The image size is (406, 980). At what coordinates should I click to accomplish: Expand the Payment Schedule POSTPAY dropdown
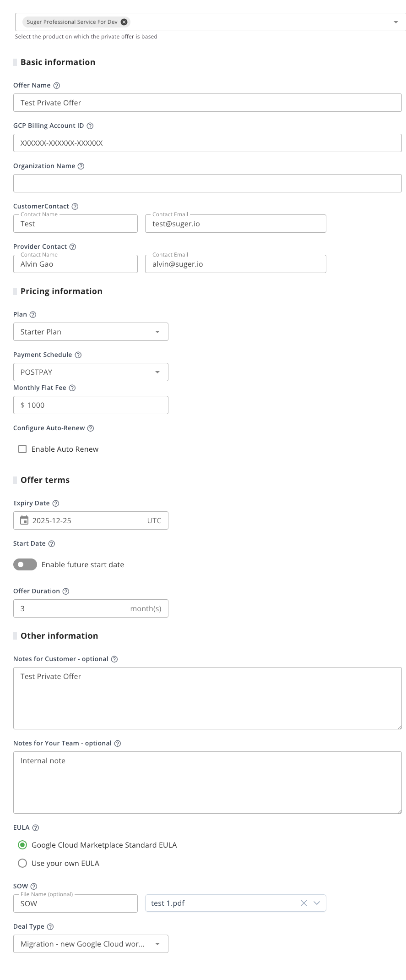[x=157, y=372]
